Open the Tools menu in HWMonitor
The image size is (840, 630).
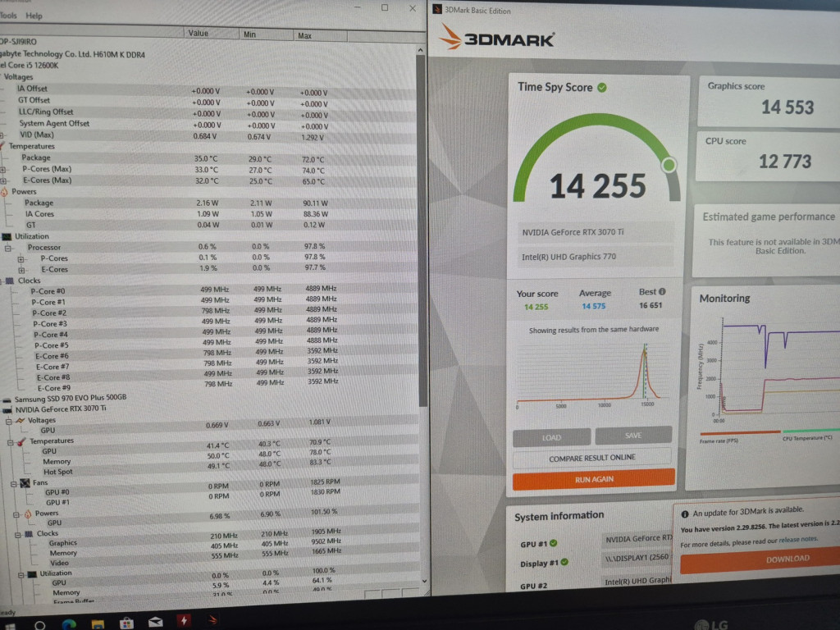point(7,16)
